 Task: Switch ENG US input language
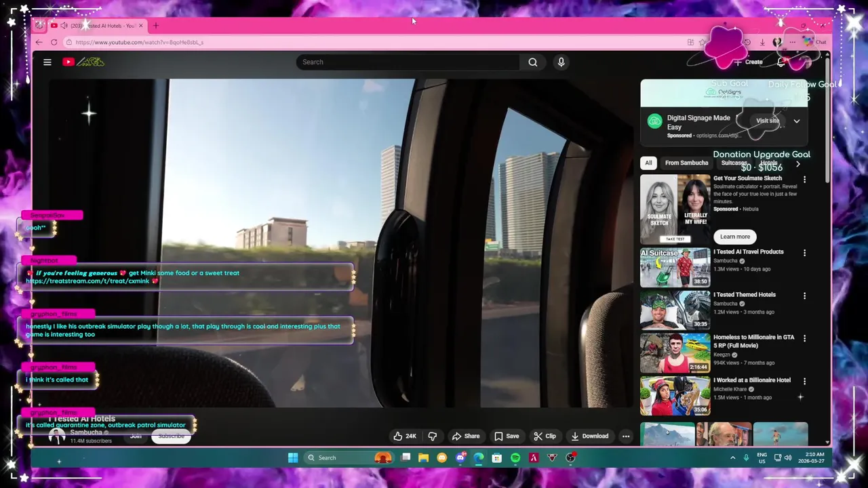[x=762, y=457]
